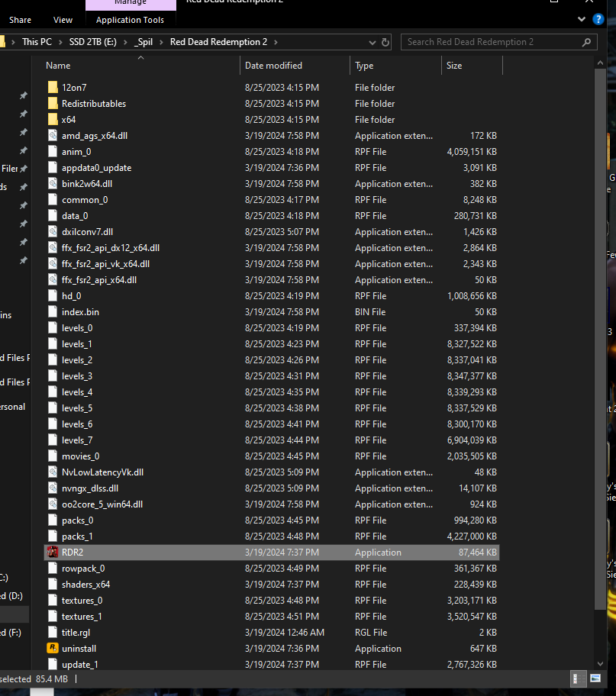Image resolution: width=616 pixels, height=696 pixels.
Task: Click the nvngx_dlss.dll file icon
Action: [x=53, y=488]
